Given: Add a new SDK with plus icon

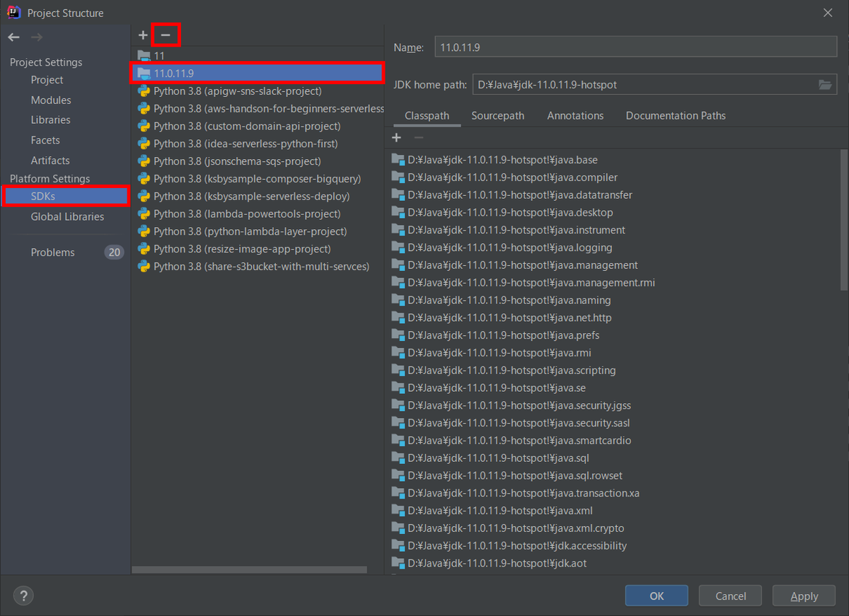Looking at the screenshot, I should pos(143,35).
